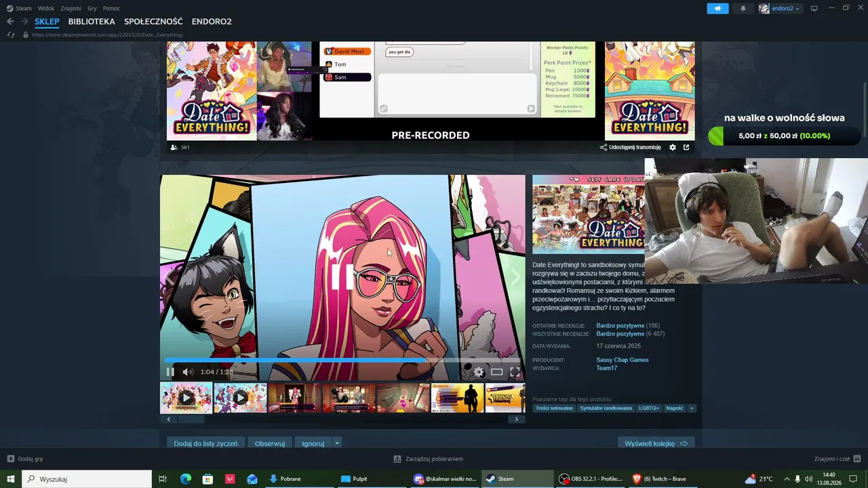Toggle theater mode for the trailer
The image size is (868, 488).
497,371
